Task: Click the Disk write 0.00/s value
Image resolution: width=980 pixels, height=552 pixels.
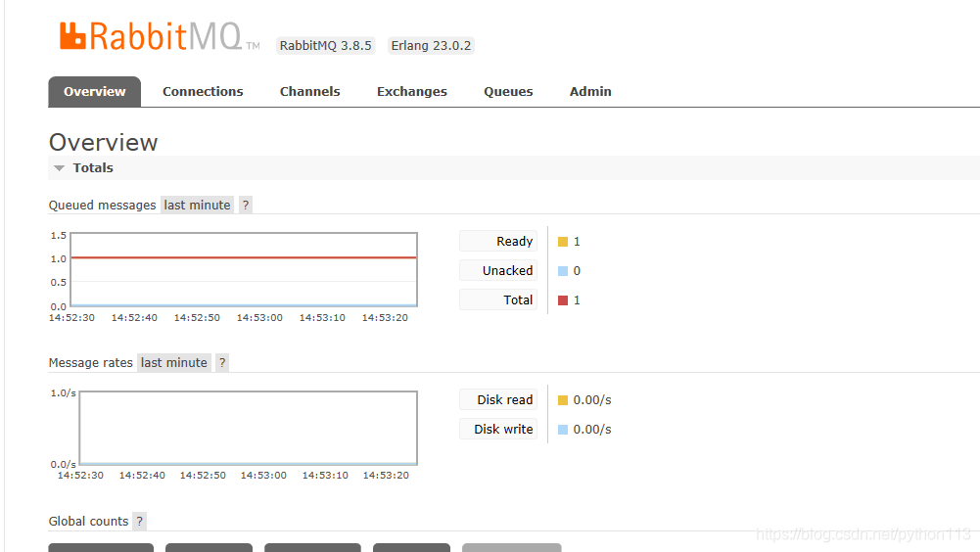Action: 592,430
